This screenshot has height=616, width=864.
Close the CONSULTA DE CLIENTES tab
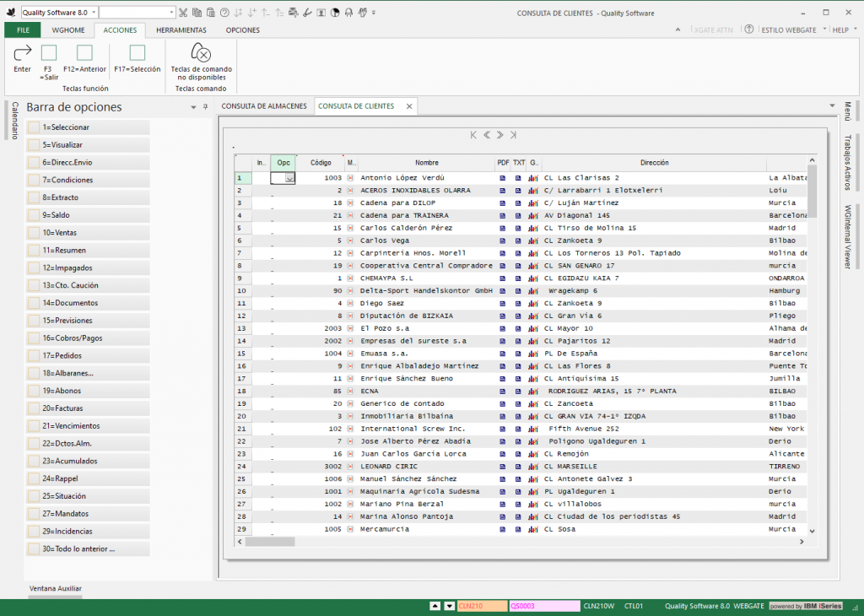(409, 106)
